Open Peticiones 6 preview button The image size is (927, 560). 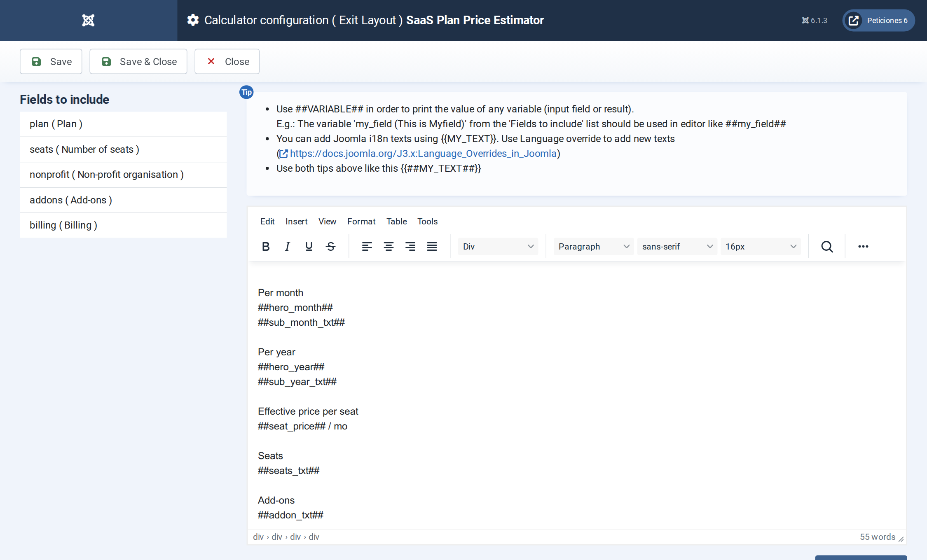pos(878,20)
